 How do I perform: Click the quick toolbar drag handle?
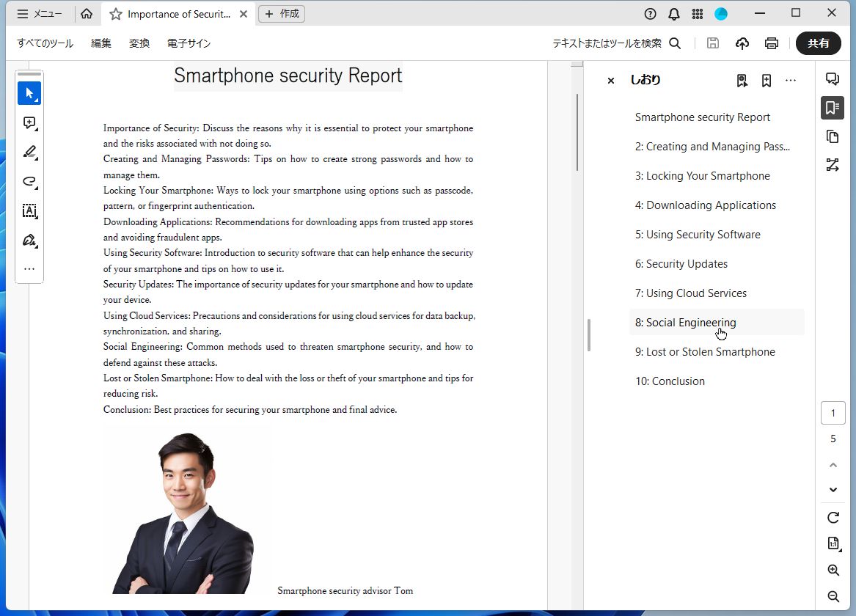click(x=29, y=73)
